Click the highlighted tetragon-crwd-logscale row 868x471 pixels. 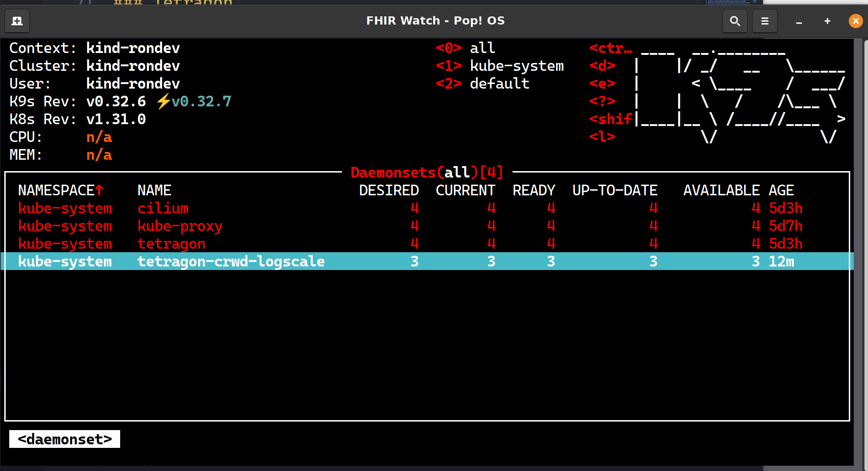(x=231, y=261)
